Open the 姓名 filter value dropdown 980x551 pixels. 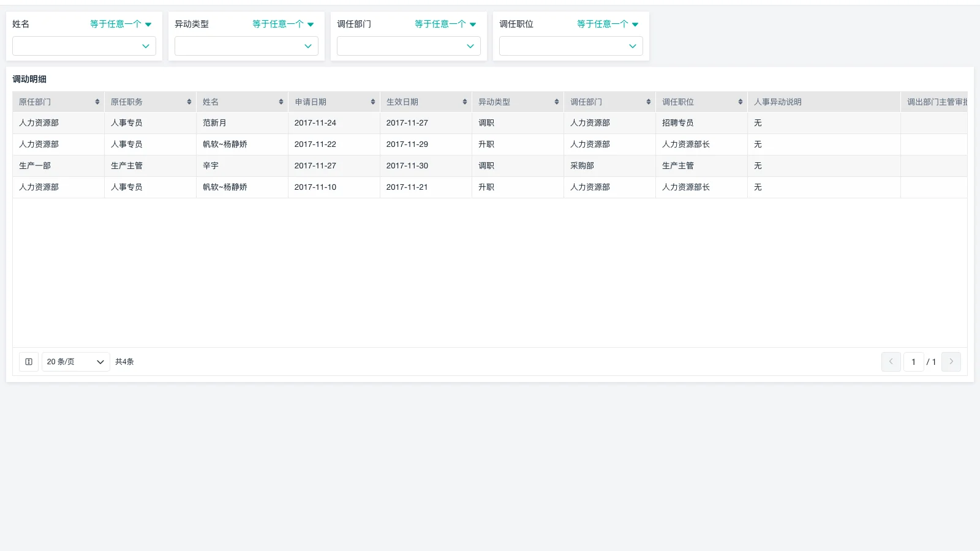(84, 46)
